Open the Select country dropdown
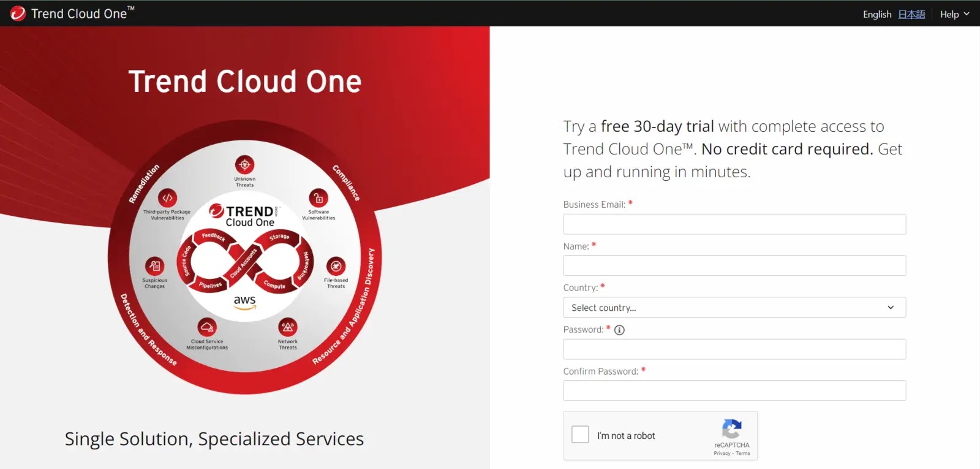This screenshot has width=980, height=469. click(734, 308)
